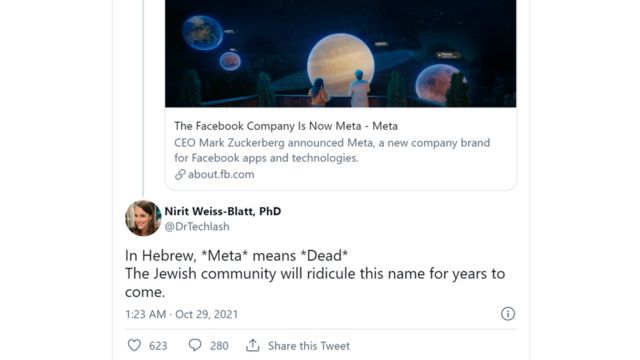Click the Earth globe in the preview image
The width and height of the screenshot is (640, 360).
202,33
